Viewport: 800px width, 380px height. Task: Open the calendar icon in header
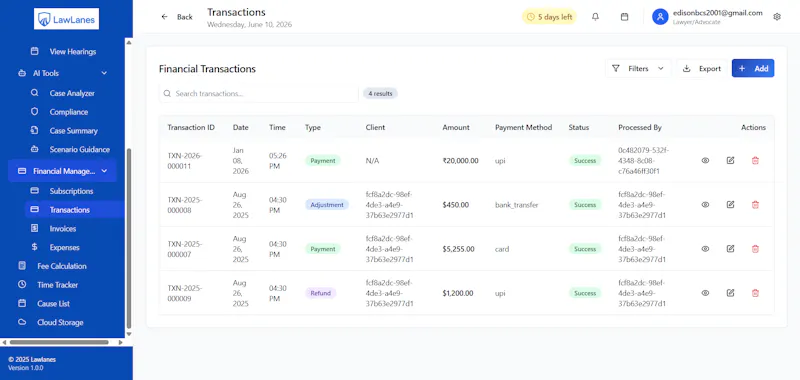pos(624,17)
